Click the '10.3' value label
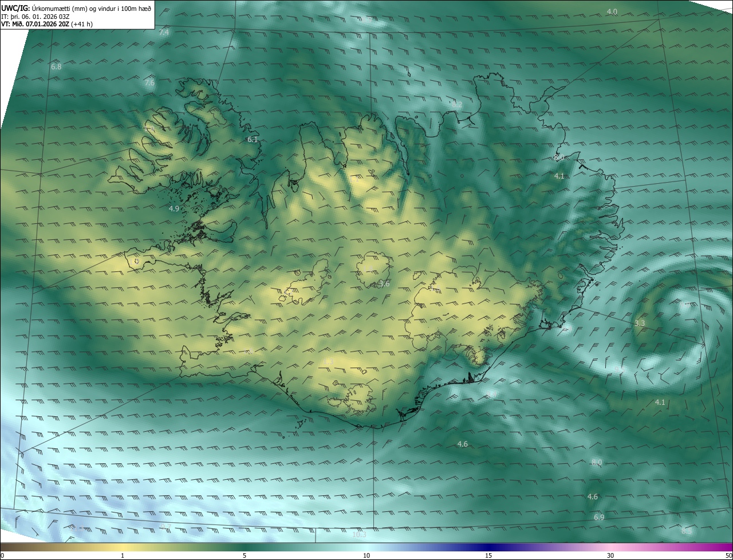733x560 pixels. pos(359,535)
